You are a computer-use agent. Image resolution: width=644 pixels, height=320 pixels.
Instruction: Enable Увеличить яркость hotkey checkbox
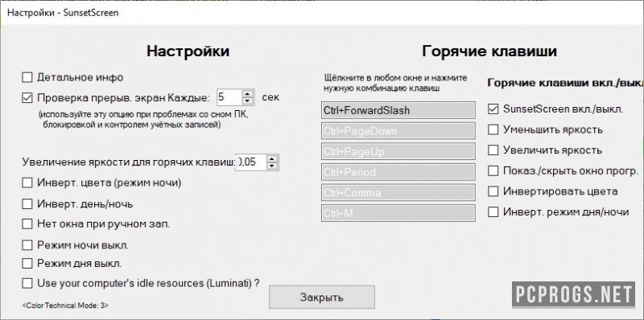pyautogui.click(x=493, y=150)
